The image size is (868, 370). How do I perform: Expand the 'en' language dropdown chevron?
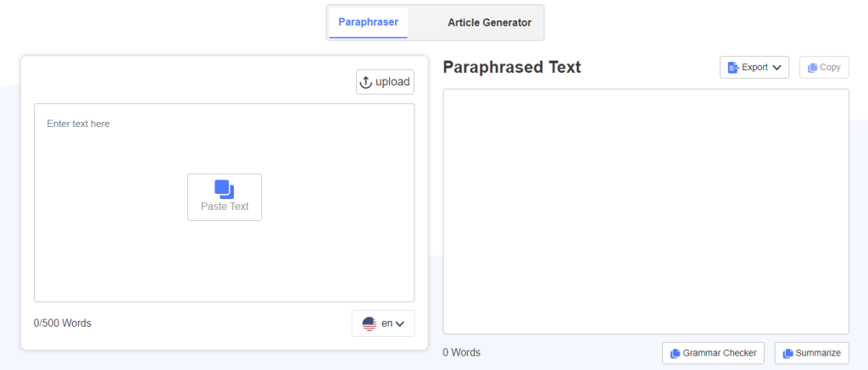[399, 323]
